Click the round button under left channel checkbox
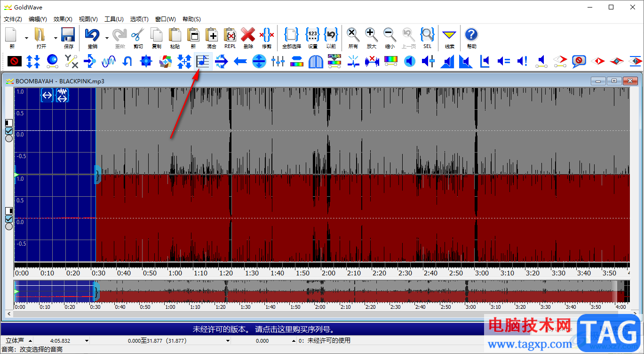The height and width of the screenshot is (354, 644). pos(8,138)
